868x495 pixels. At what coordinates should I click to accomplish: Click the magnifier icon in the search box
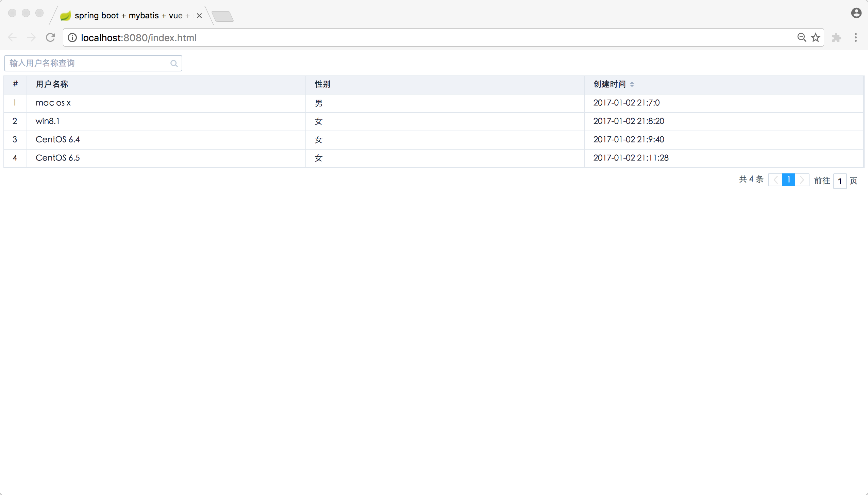(174, 63)
